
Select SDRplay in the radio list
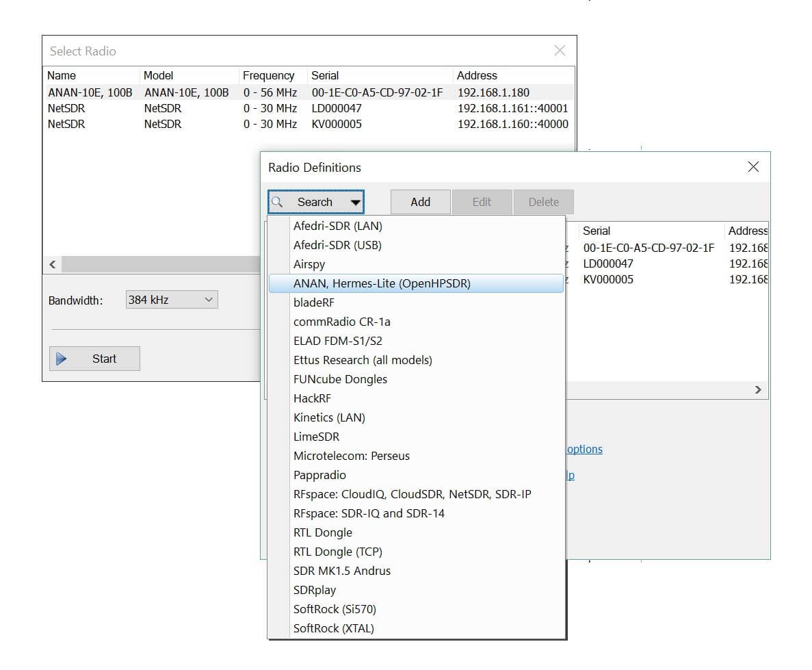(x=314, y=589)
